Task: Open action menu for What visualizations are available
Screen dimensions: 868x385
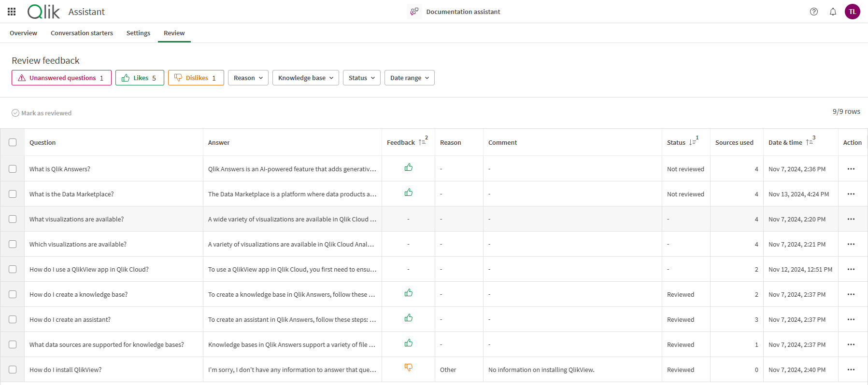Action: 851,219
